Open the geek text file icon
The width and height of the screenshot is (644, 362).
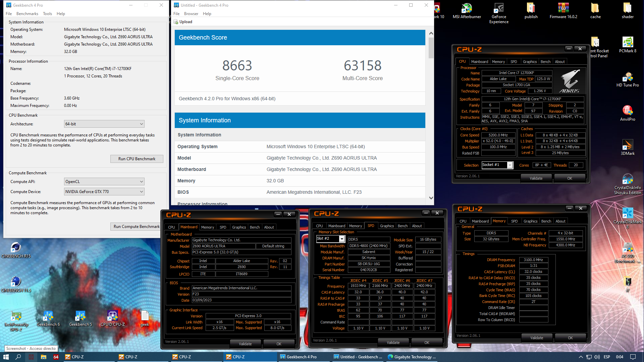click(x=145, y=318)
